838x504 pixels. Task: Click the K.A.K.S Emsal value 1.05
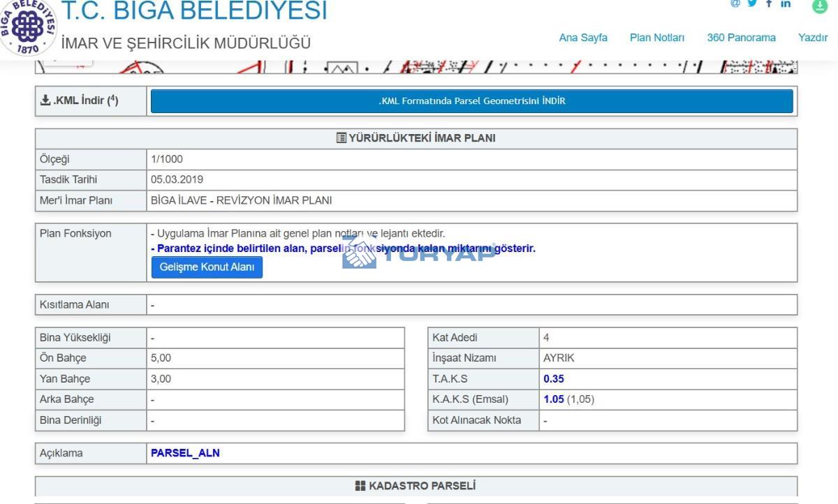(554, 400)
